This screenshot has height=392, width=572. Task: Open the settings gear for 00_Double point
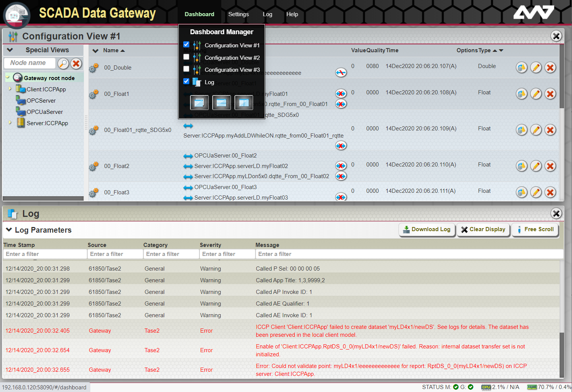pos(93,68)
